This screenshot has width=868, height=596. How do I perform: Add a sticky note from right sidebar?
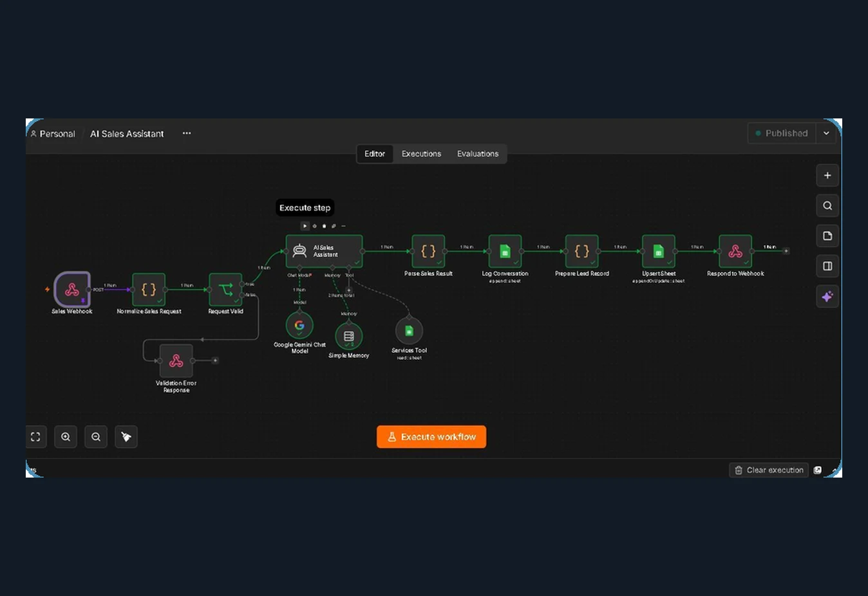coord(827,236)
